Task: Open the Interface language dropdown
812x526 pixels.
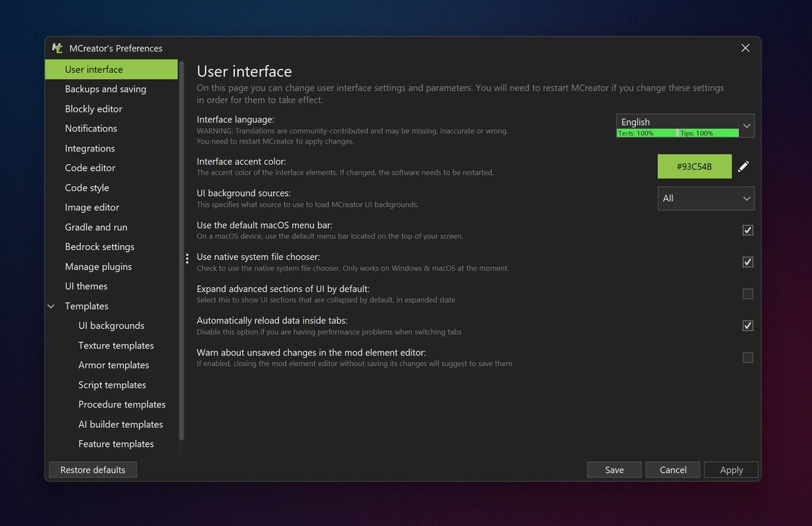Action: tap(685, 125)
